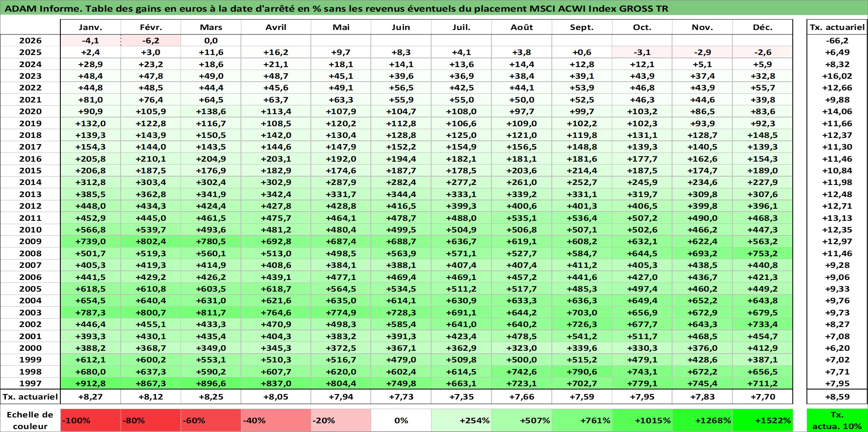Select the +6,49 actuarial rate for 2025
The width and height of the screenshot is (868, 432).
pos(837,52)
